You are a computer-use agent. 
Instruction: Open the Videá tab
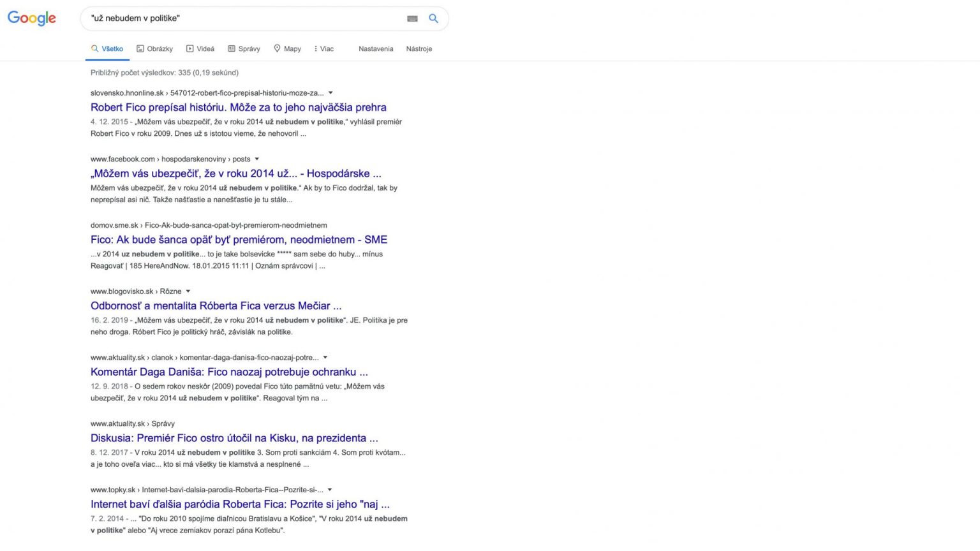click(200, 48)
